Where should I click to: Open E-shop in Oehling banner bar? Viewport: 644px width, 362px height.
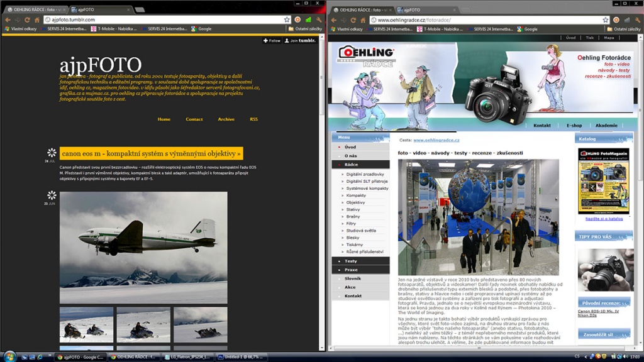[574, 125]
